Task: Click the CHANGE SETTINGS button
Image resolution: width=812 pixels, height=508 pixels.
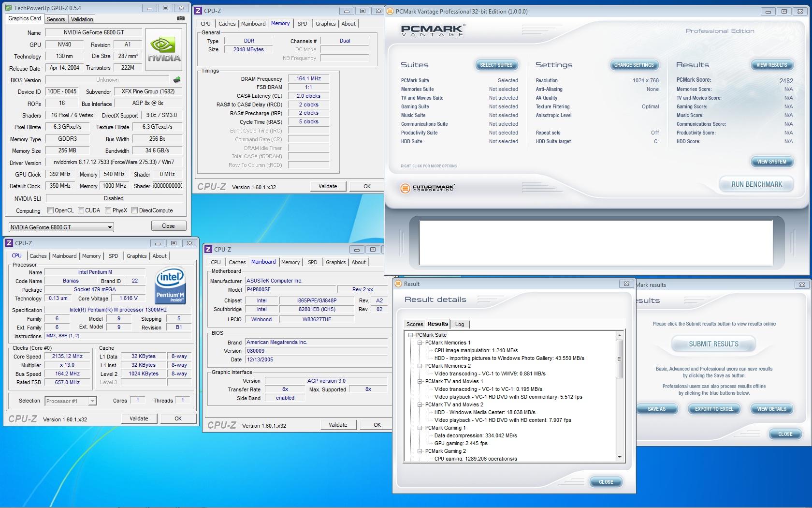Action: click(x=634, y=65)
